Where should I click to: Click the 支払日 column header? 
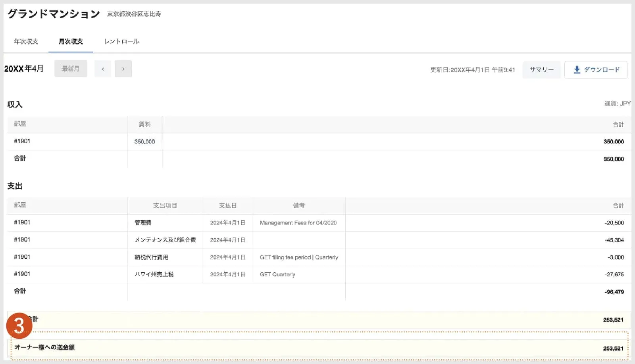(228, 205)
